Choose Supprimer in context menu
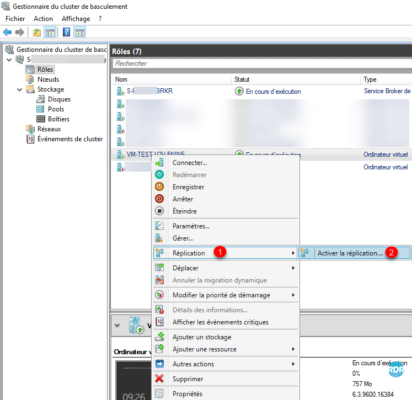Image resolution: width=412 pixels, height=400 pixels. [x=188, y=379]
